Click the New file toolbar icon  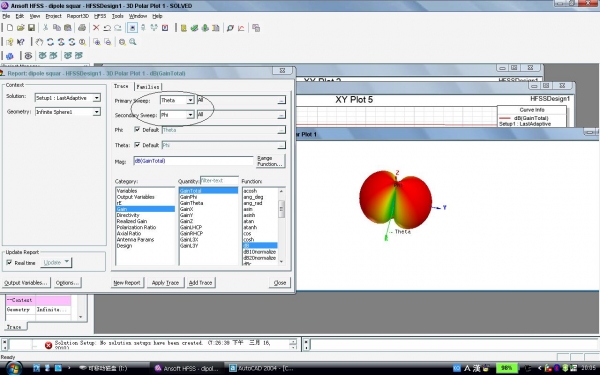[10, 28]
